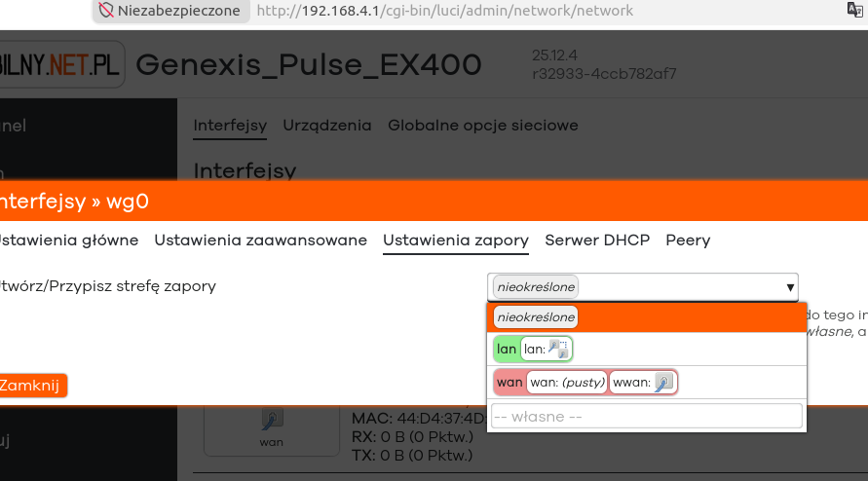Viewport: 868px width, 481px height.
Task: Open the browser translate page icon
Action: [x=855, y=10]
